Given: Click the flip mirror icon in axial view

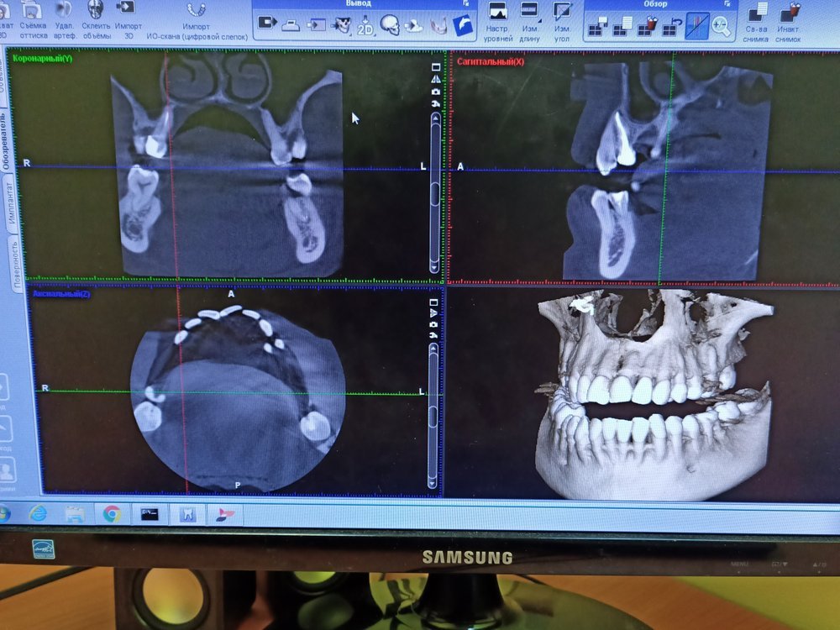Looking at the screenshot, I should [433, 313].
